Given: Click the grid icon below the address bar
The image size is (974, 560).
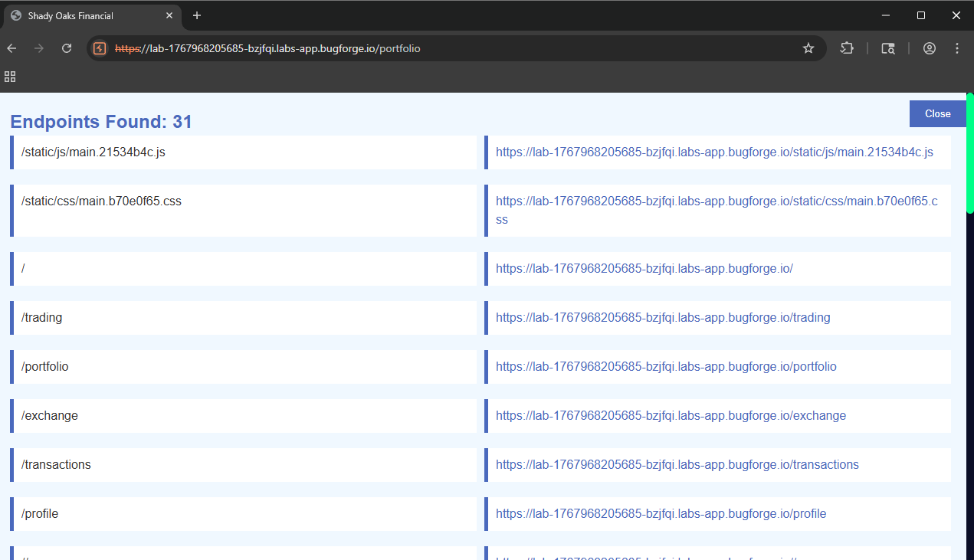Looking at the screenshot, I should pos(10,77).
